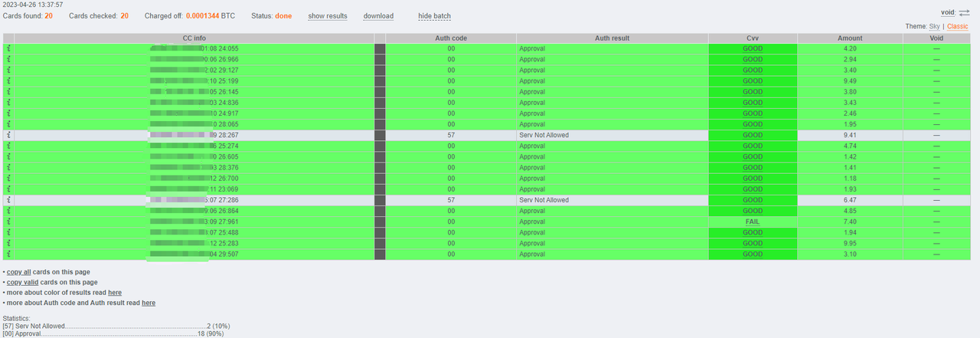The height and width of the screenshot is (338, 980).
Task: Click the GOOD Cvv cell in the 6.47 row
Action: tap(753, 200)
